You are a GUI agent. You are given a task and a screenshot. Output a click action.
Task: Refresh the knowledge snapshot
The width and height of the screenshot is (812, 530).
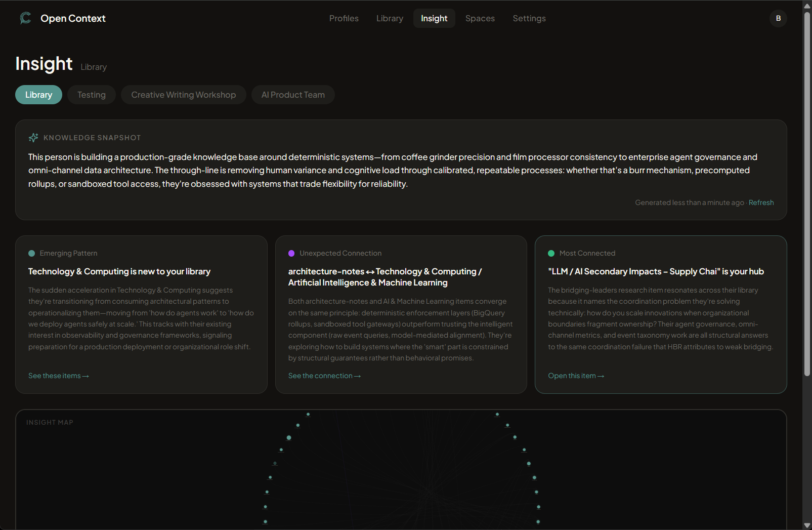pyautogui.click(x=761, y=202)
